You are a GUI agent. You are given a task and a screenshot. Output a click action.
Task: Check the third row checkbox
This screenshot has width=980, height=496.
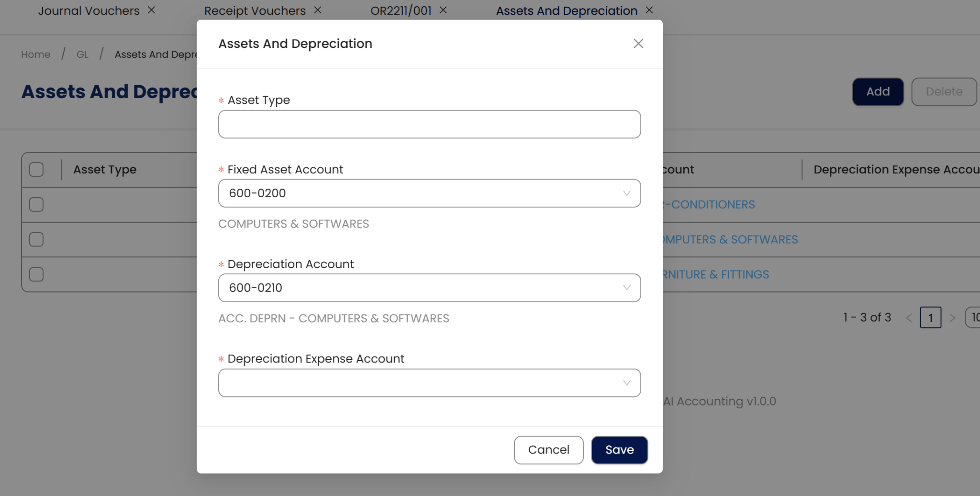(36, 274)
